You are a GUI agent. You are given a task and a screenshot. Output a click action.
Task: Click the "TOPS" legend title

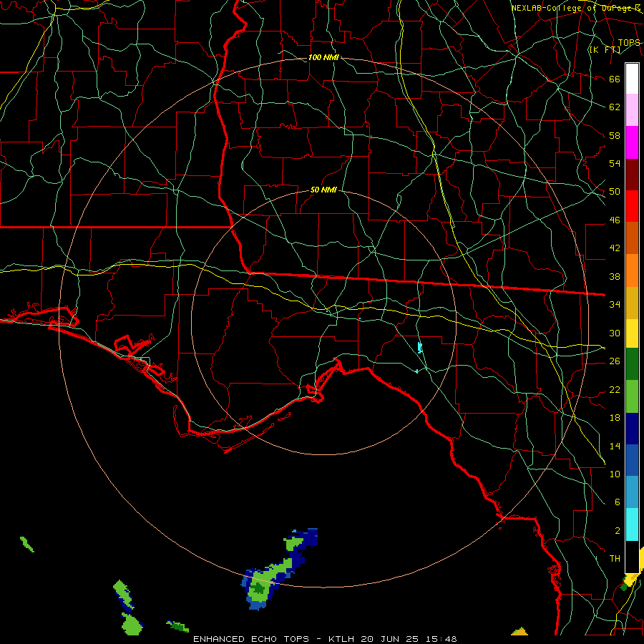coord(629,43)
